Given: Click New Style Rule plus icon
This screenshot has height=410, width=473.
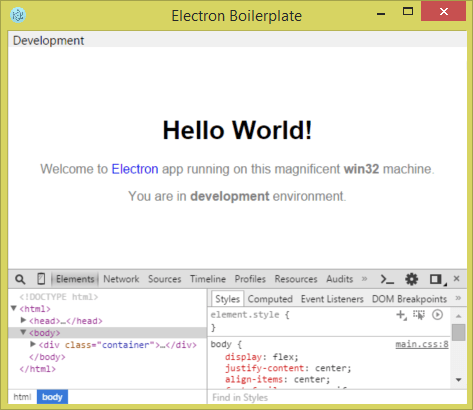Looking at the screenshot, I should pos(401,315).
